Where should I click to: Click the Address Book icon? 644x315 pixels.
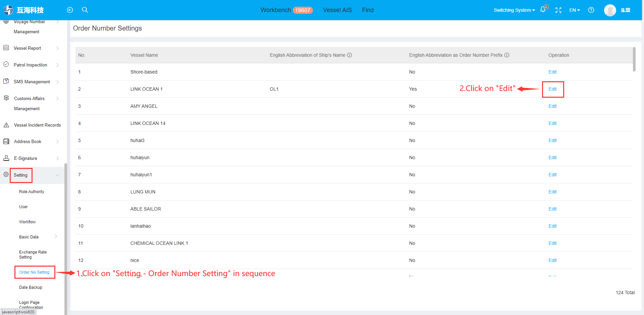6,141
